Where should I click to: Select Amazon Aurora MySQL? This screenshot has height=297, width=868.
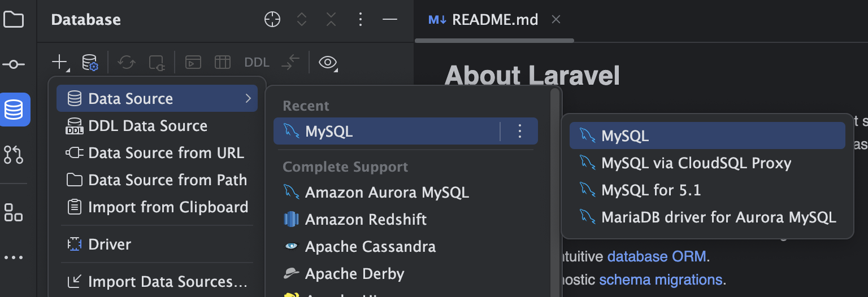tap(406, 193)
